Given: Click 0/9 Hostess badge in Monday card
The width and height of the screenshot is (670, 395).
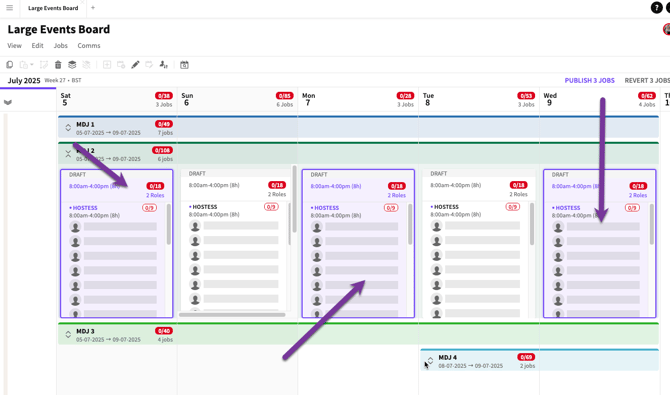Looking at the screenshot, I should [391, 208].
